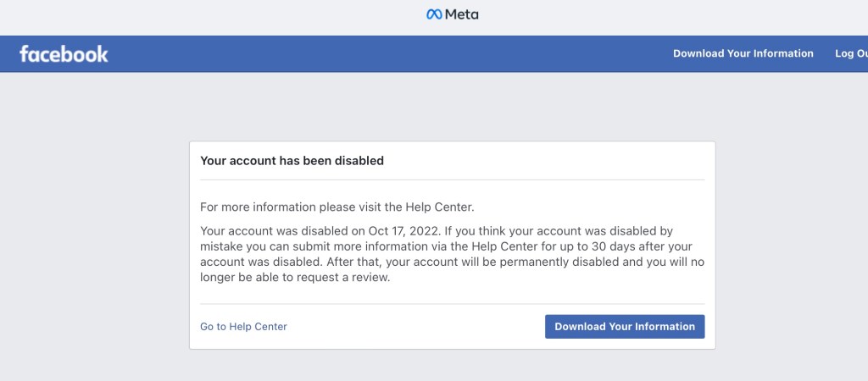Open the Go to Help Center link

coord(243,327)
